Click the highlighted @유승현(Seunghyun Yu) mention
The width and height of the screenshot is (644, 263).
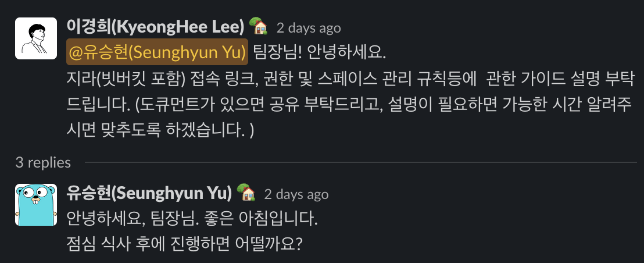click(x=158, y=52)
